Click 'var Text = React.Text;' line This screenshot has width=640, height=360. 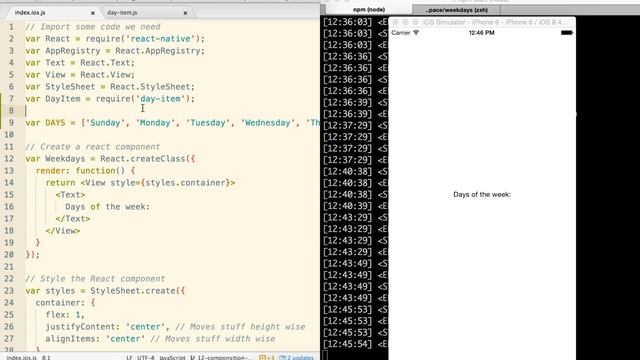pyautogui.click(x=80, y=63)
